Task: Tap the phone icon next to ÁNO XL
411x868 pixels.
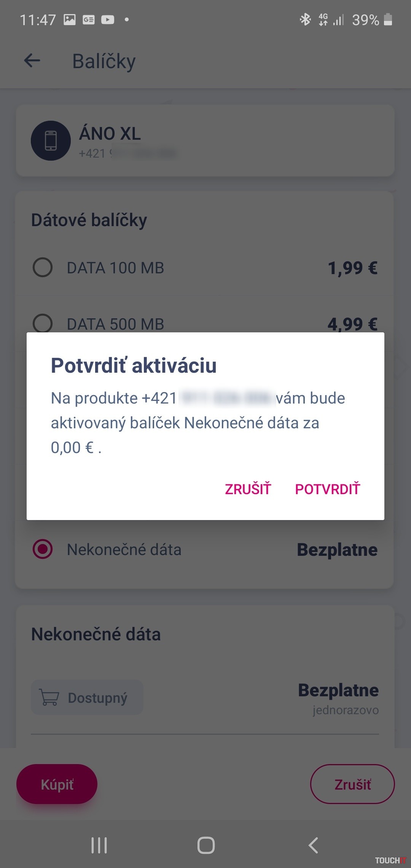Action: coord(51,140)
